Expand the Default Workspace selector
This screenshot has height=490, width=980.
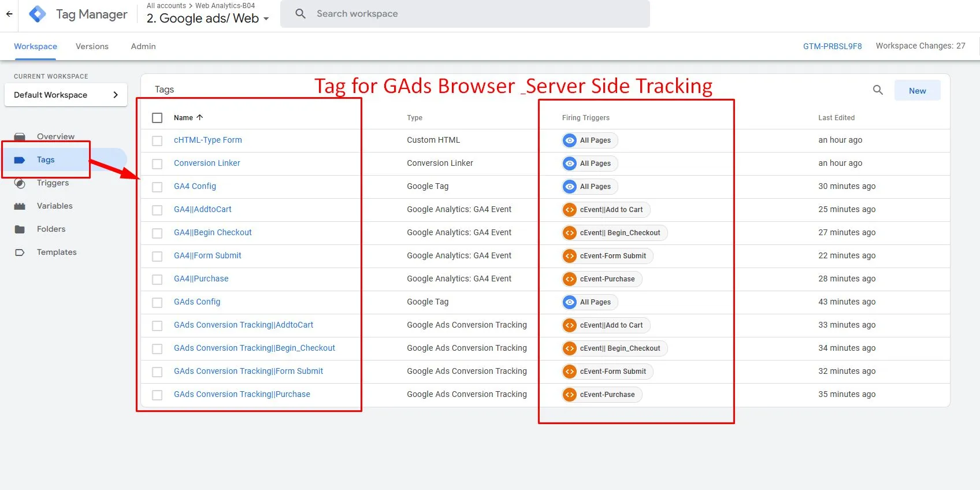(66, 95)
